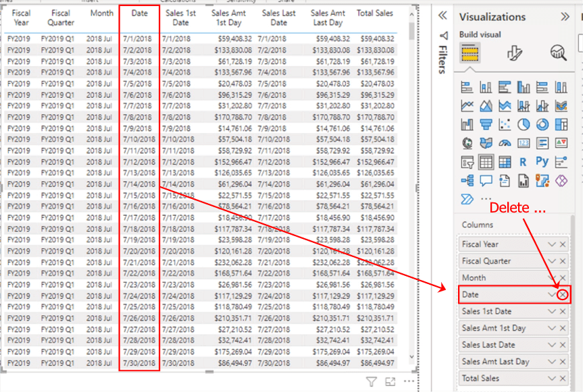
Task: Insert an R script visual
Action: [x=523, y=162]
